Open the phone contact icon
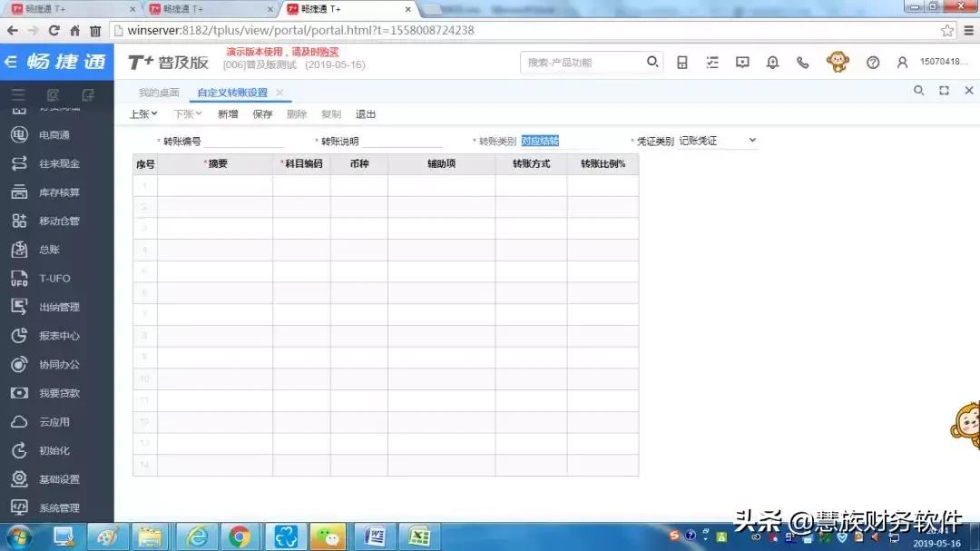 pyautogui.click(x=802, y=62)
